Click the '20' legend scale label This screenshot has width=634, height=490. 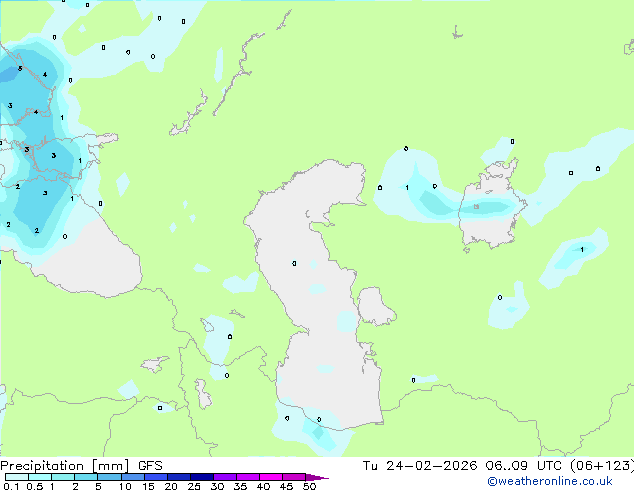pyautogui.click(x=171, y=486)
